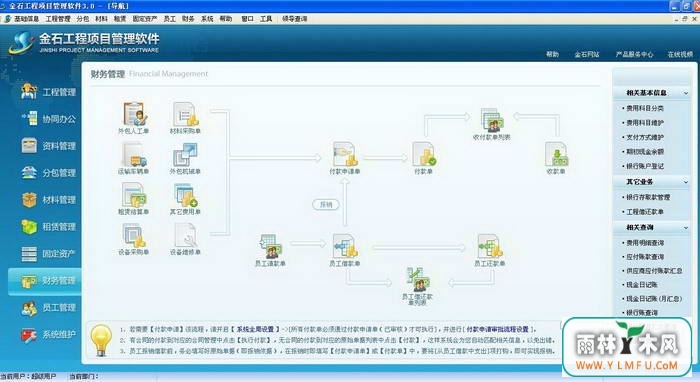The image size is (700, 382).
Task: Open the 设备采购单 icon
Action: click(133, 235)
